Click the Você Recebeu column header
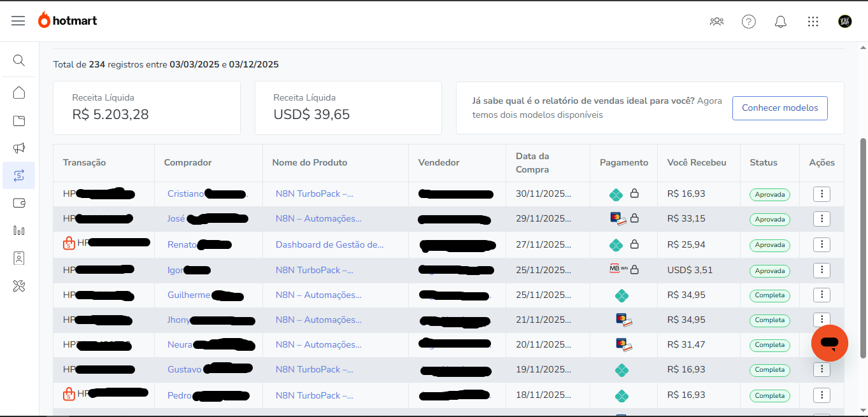Image resolution: width=868 pixels, height=417 pixels. pos(697,162)
